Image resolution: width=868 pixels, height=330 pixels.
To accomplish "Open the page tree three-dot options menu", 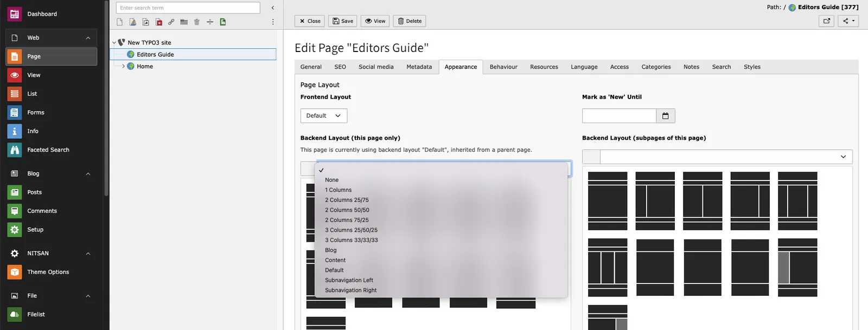I will click(273, 22).
